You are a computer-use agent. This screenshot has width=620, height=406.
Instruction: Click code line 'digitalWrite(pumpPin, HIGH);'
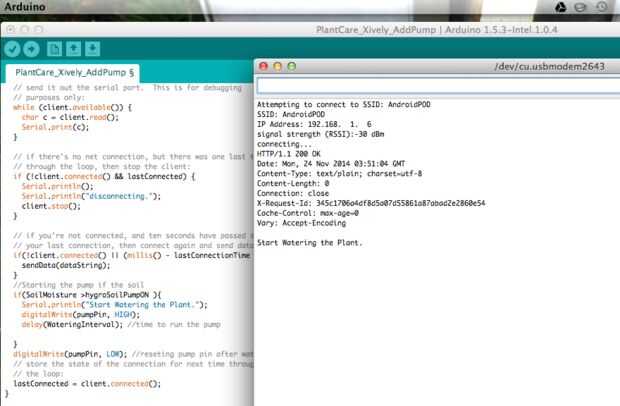(x=81, y=315)
